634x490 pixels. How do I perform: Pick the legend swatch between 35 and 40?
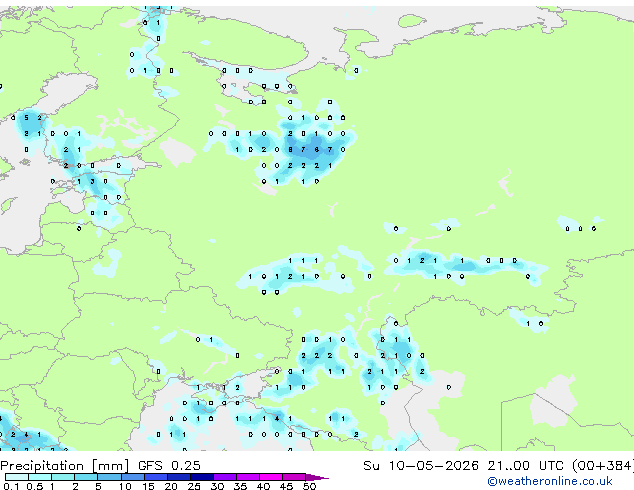pyautogui.click(x=248, y=477)
